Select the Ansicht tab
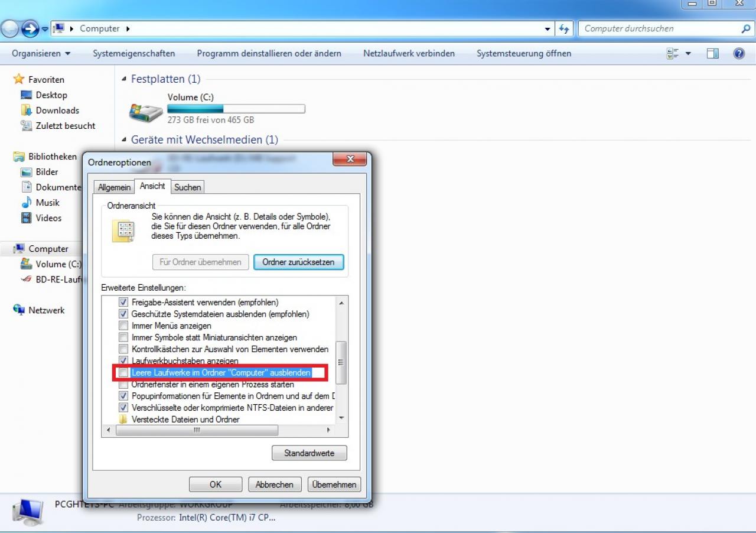 tap(152, 186)
